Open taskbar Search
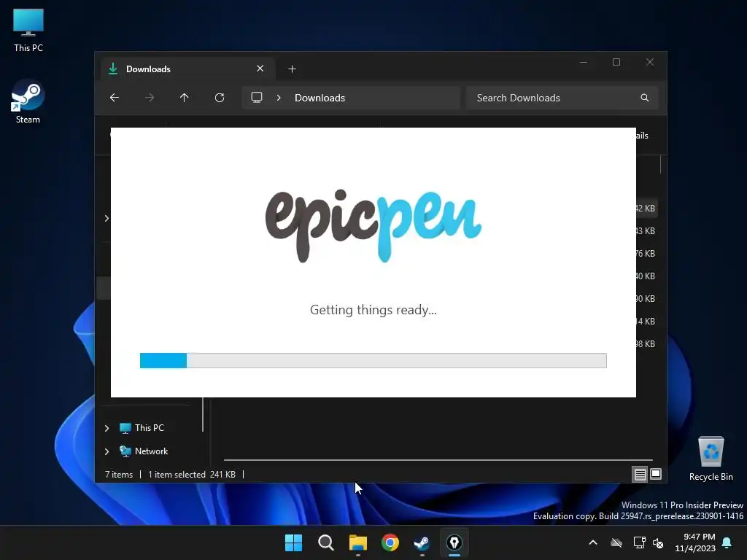 point(326,542)
